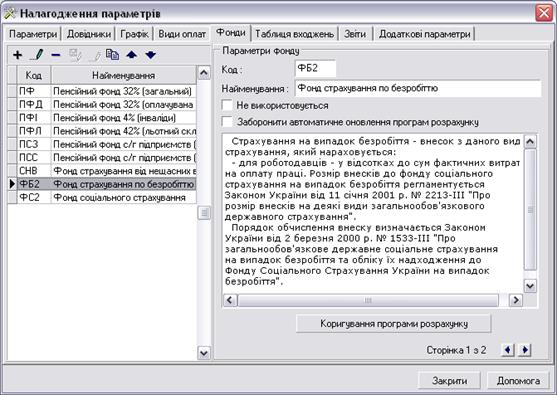Click description text scroll down arrow
557x395 pixels.
click(530, 286)
